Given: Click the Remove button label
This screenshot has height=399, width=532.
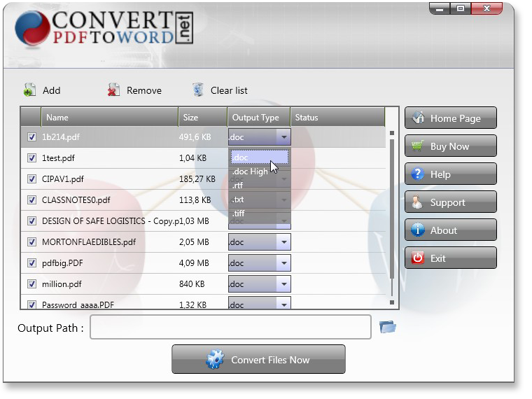Looking at the screenshot, I should pos(144,90).
